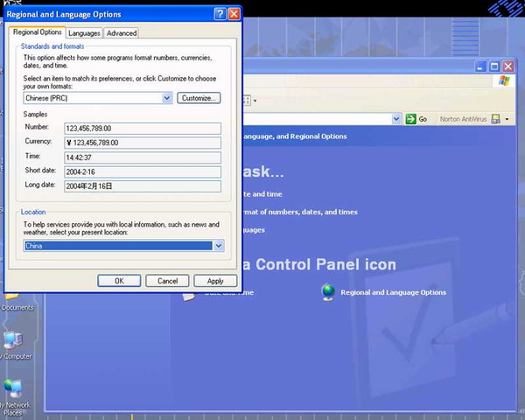Confirm with the OK button

[x=119, y=281]
